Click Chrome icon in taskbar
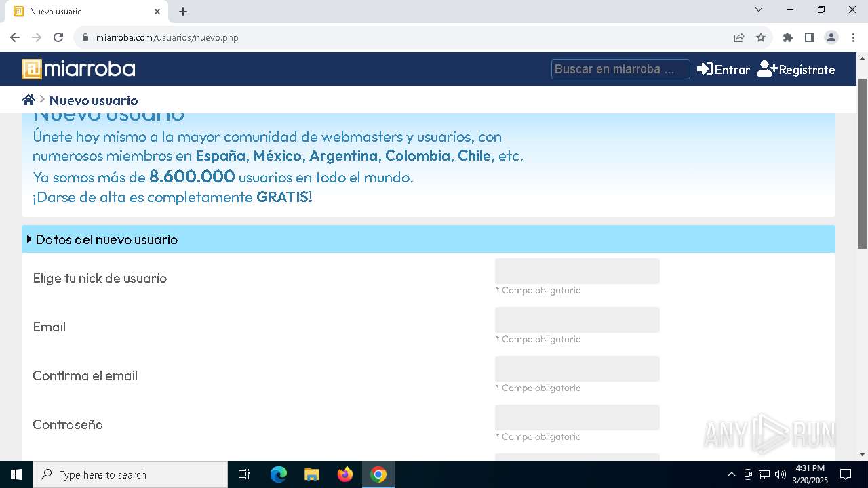This screenshot has width=868, height=488. coord(378,474)
